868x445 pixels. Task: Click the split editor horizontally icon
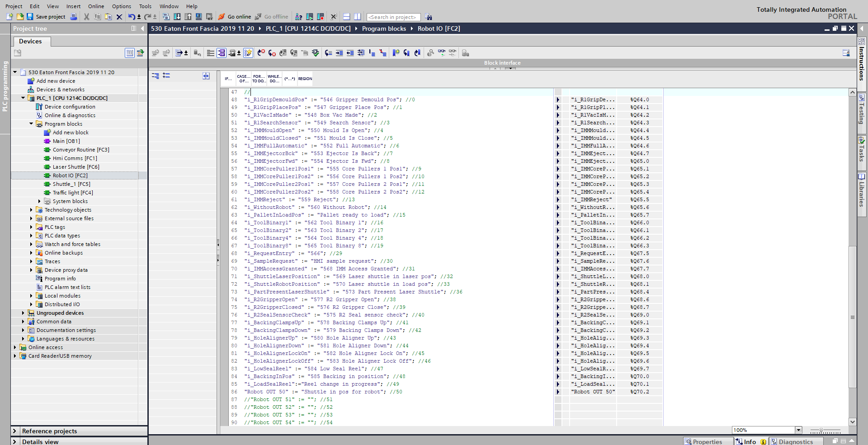pyautogui.click(x=346, y=17)
